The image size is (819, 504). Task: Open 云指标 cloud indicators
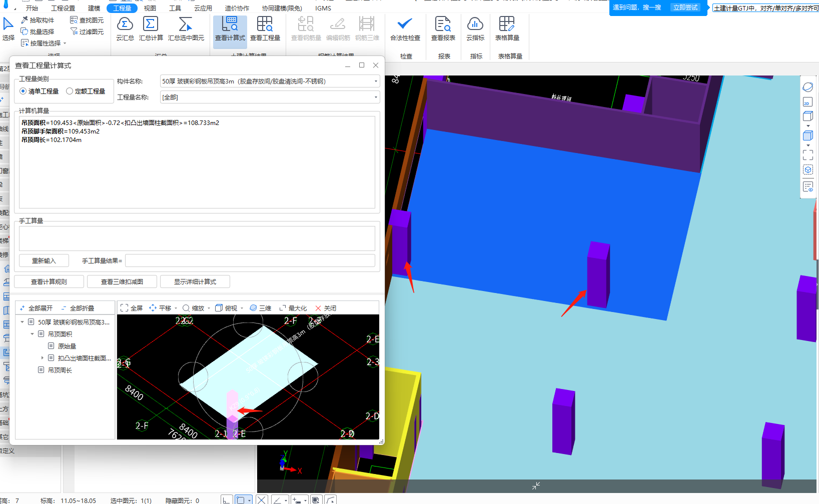475,29
